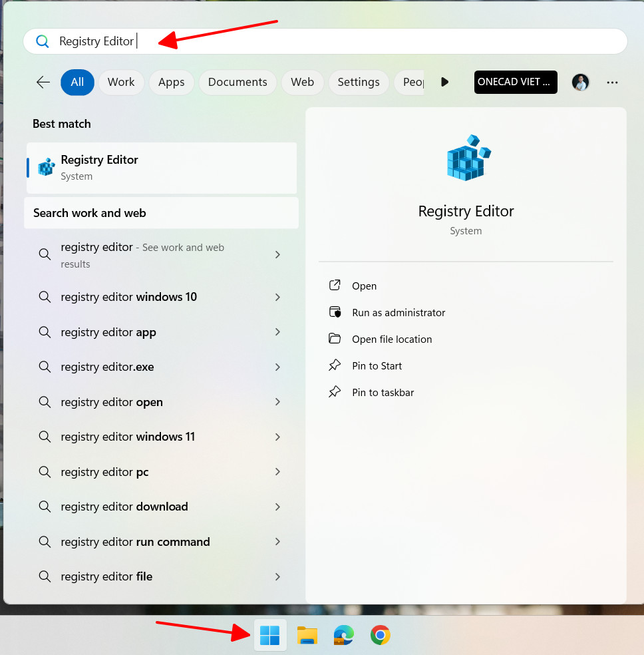Click the Pin to taskbar pin icon
This screenshot has height=655, width=644.
(335, 392)
